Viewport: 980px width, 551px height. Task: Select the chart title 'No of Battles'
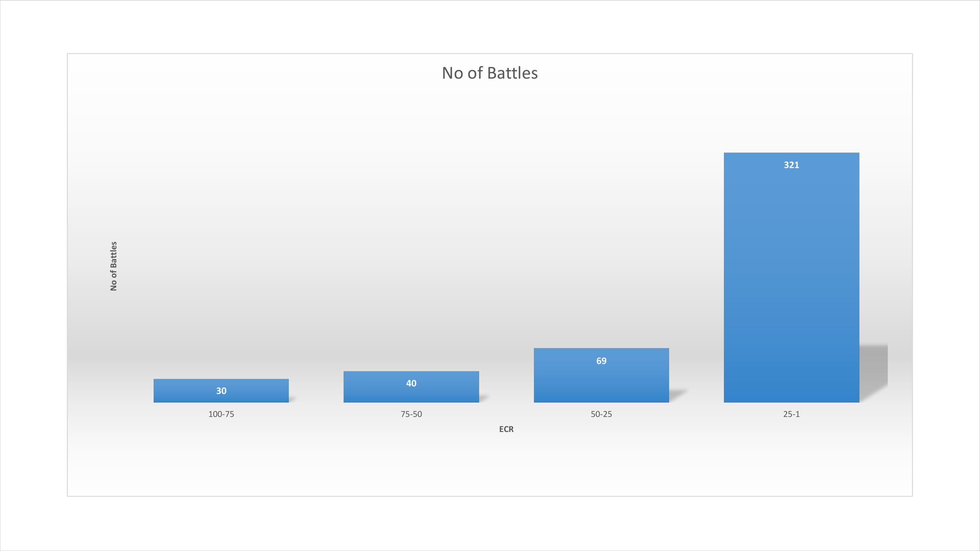489,73
